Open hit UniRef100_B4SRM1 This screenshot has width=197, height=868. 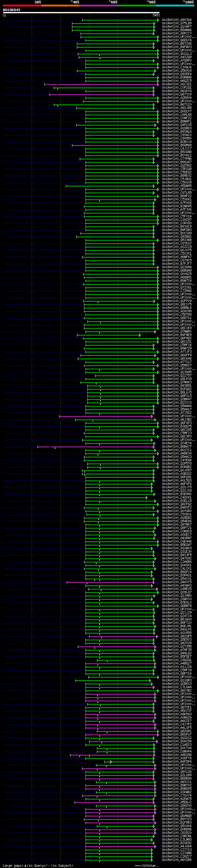coord(177,386)
